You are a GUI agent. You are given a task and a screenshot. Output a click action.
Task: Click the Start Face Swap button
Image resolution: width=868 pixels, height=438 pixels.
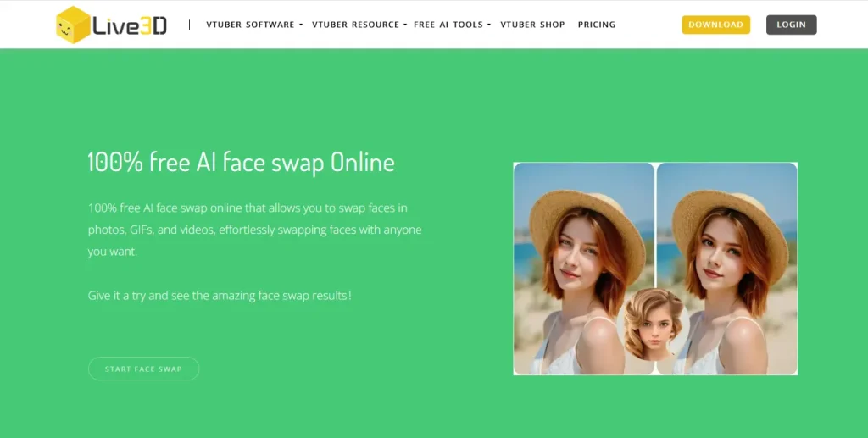(x=143, y=369)
